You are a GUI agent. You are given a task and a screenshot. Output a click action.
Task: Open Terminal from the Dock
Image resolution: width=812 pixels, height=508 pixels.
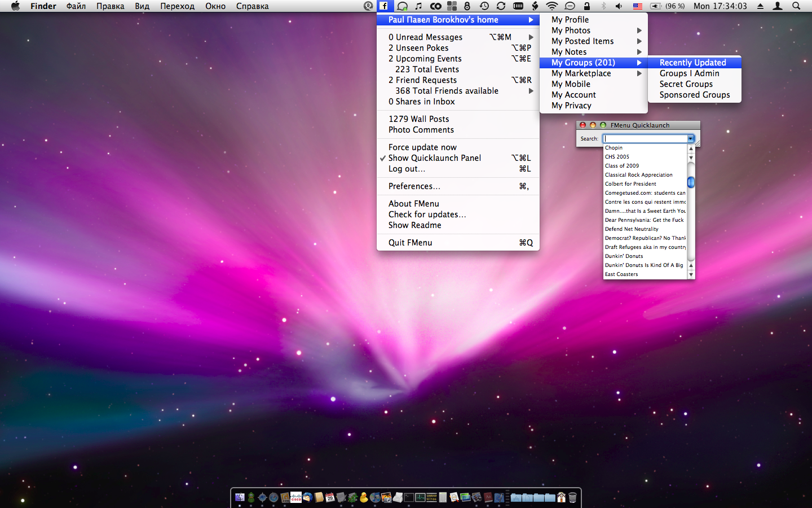[x=409, y=497]
